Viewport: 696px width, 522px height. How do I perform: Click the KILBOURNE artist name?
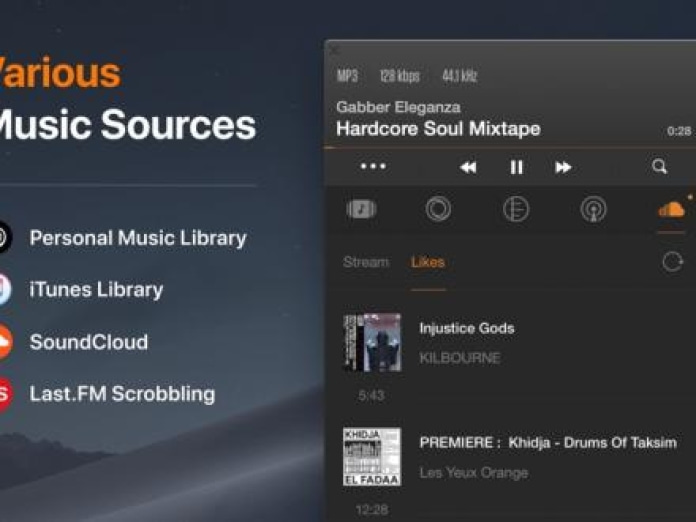[x=460, y=358]
